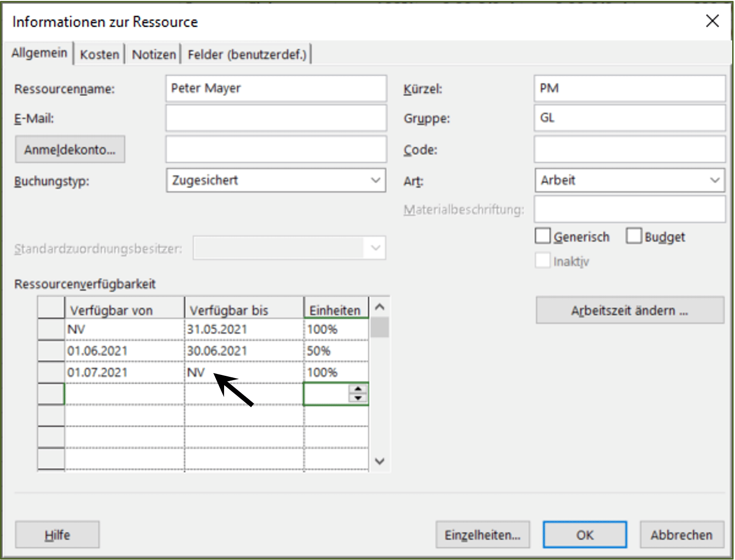The height and width of the screenshot is (560, 735).
Task: Select the NV cell in Verfügbar von column
Action: pos(124,329)
